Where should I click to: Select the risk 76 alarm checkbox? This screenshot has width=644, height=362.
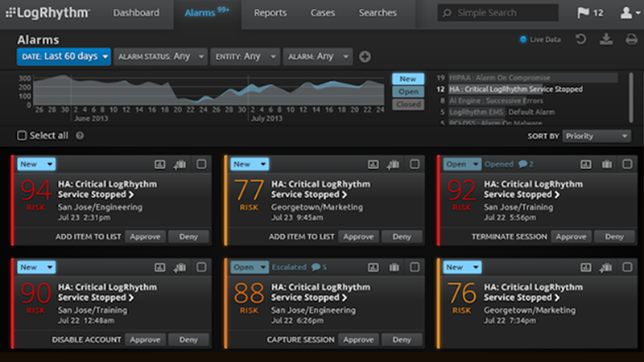[x=627, y=267]
